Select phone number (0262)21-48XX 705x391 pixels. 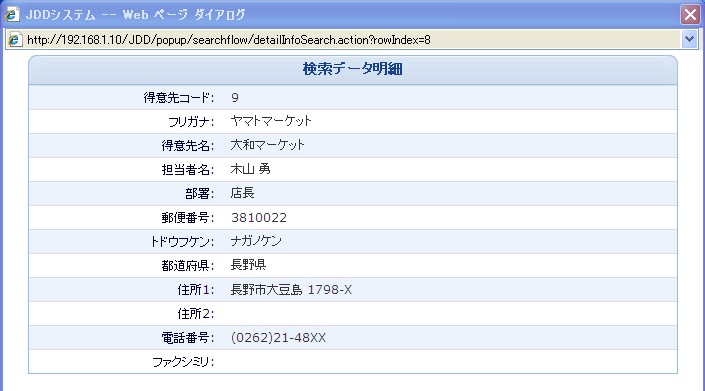278,338
